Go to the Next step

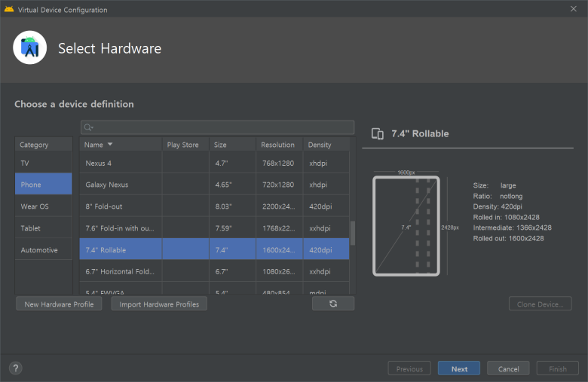(459, 368)
